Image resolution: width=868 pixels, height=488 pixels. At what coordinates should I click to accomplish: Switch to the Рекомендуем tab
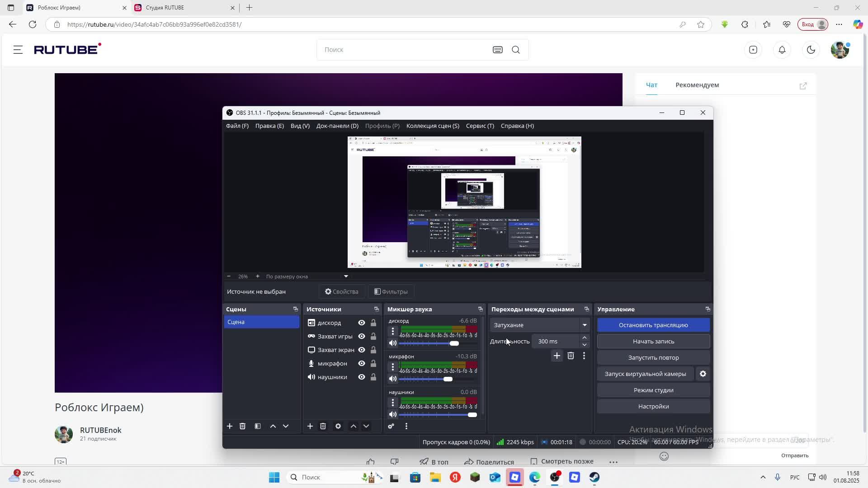point(697,85)
